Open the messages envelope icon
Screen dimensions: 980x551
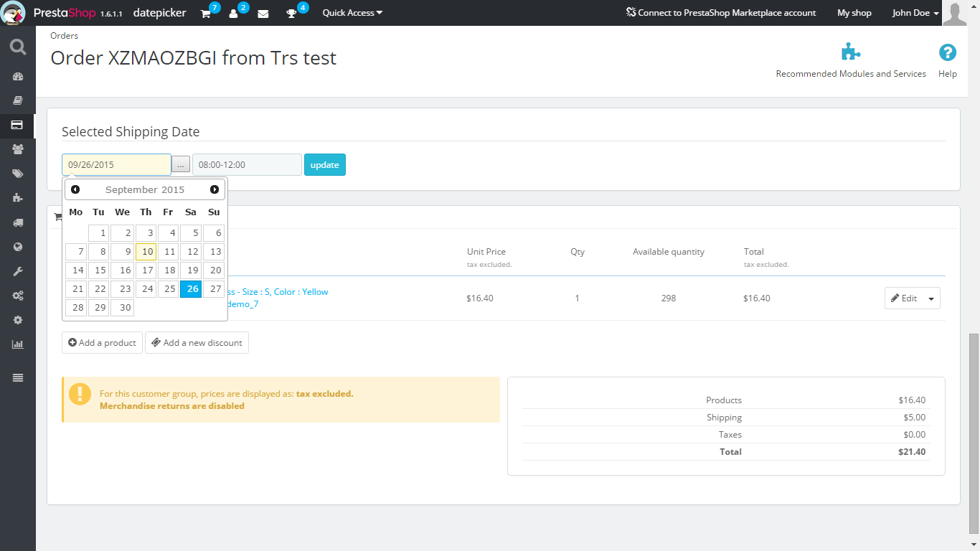pyautogui.click(x=263, y=14)
